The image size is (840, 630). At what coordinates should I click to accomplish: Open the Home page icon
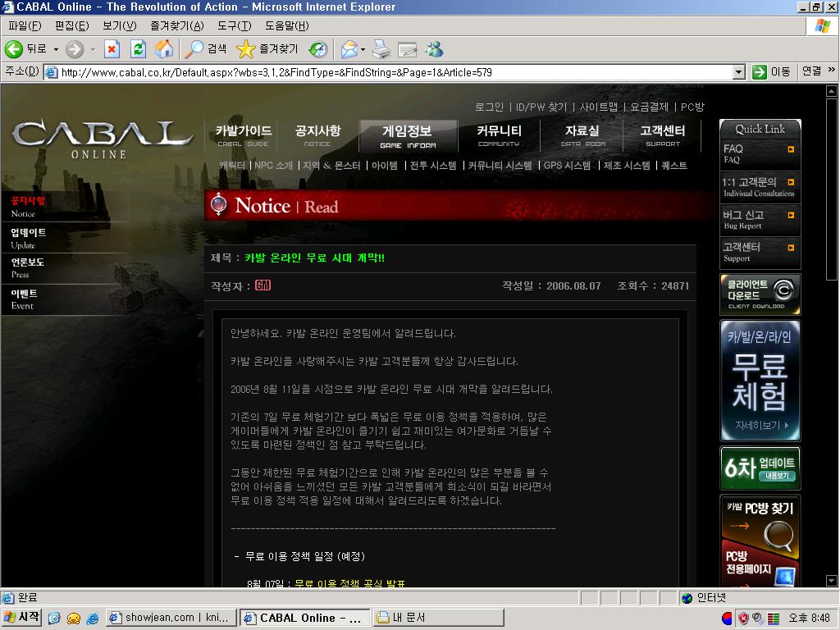pyautogui.click(x=164, y=49)
